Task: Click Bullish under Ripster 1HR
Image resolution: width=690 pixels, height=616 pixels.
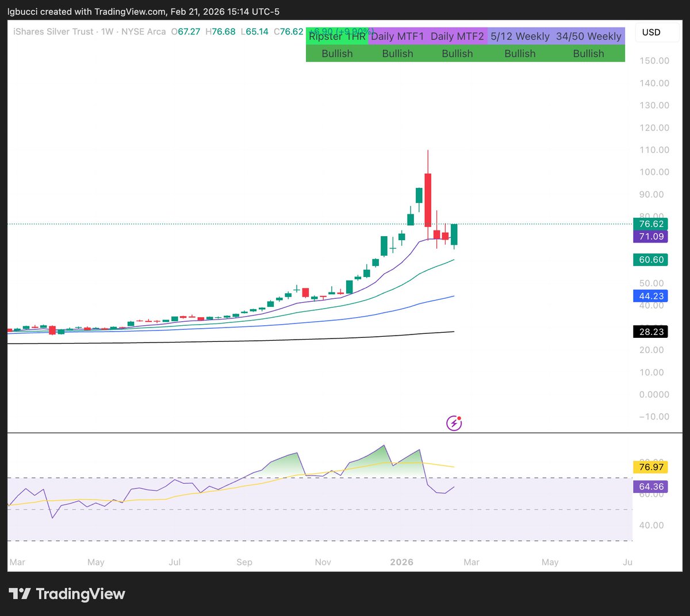Action: 337,53
